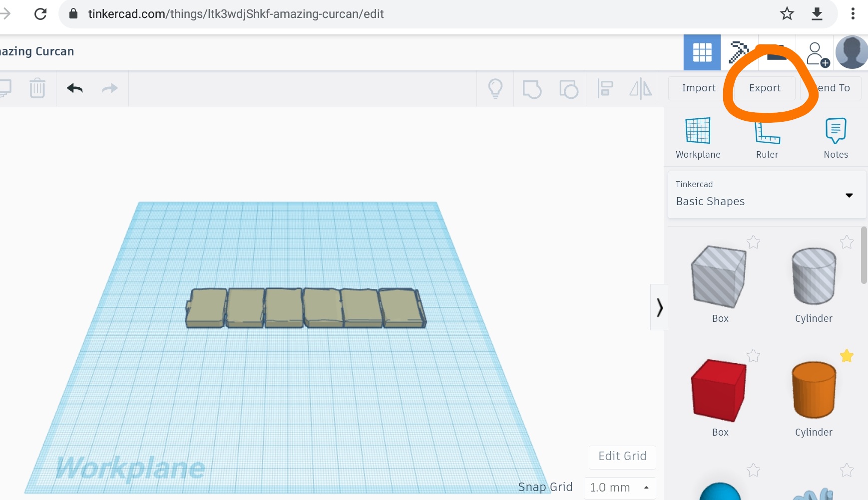Screen dimensions: 868x500
Task: Click the Export button
Action: tap(764, 88)
